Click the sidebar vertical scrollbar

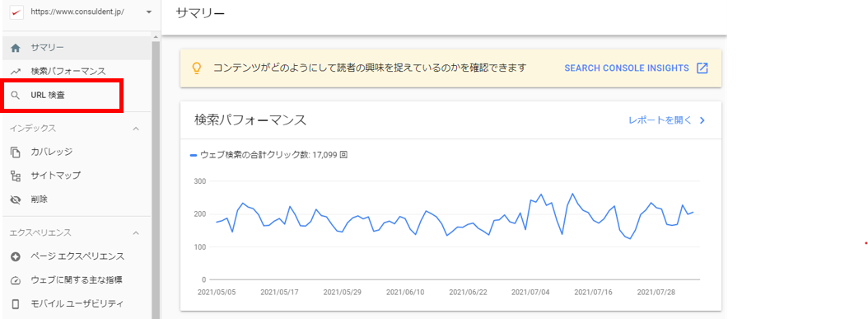click(x=156, y=177)
